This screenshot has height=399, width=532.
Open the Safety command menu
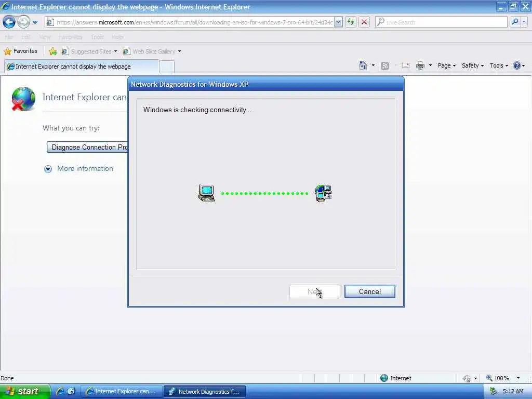[472, 65]
